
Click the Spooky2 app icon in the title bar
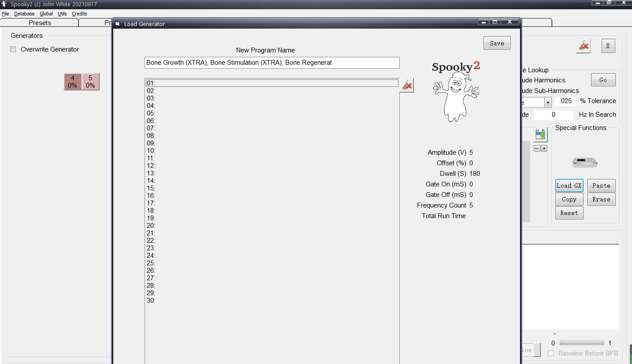[4, 4]
